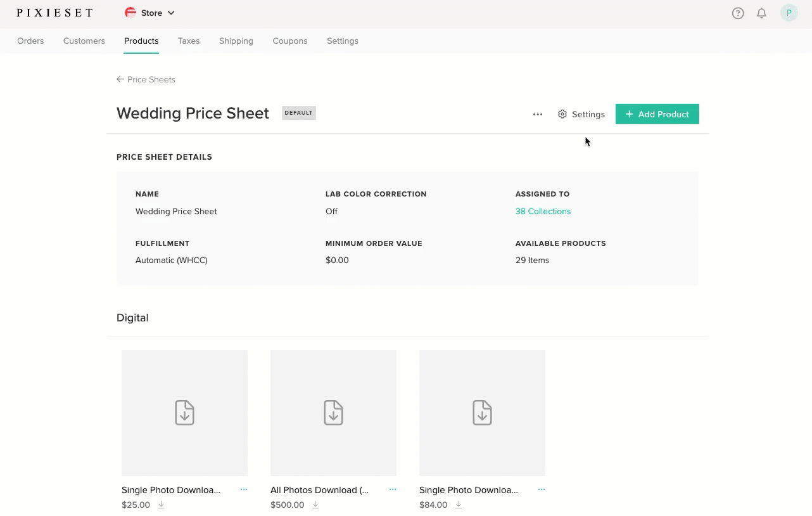This screenshot has width=812, height=516.
Task: Click the $0.00 minimum order value
Action: tap(337, 260)
